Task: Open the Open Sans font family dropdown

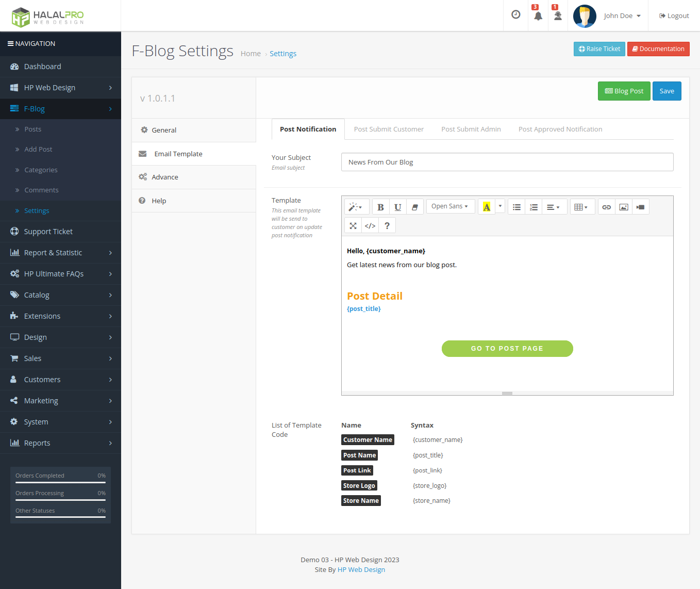Action: coord(450,206)
